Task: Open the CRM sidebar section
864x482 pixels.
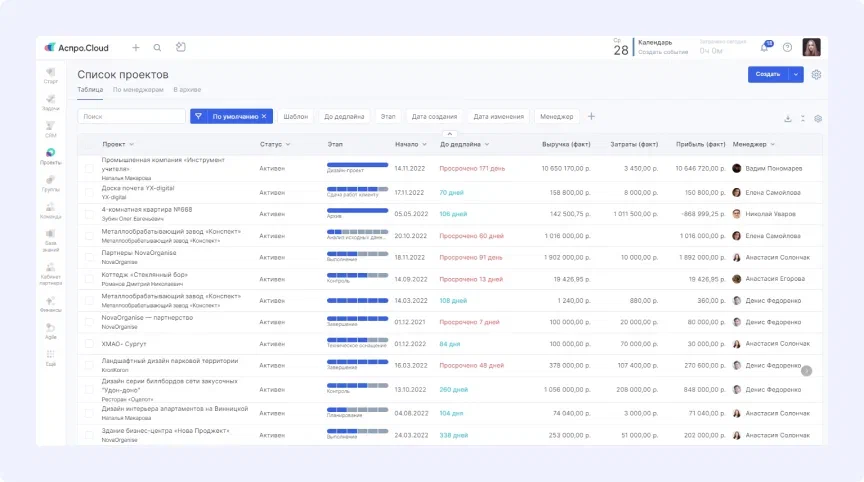Action: point(51,129)
